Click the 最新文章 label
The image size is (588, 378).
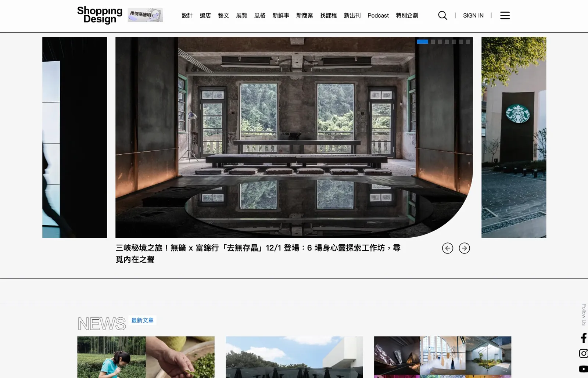(x=143, y=320)
